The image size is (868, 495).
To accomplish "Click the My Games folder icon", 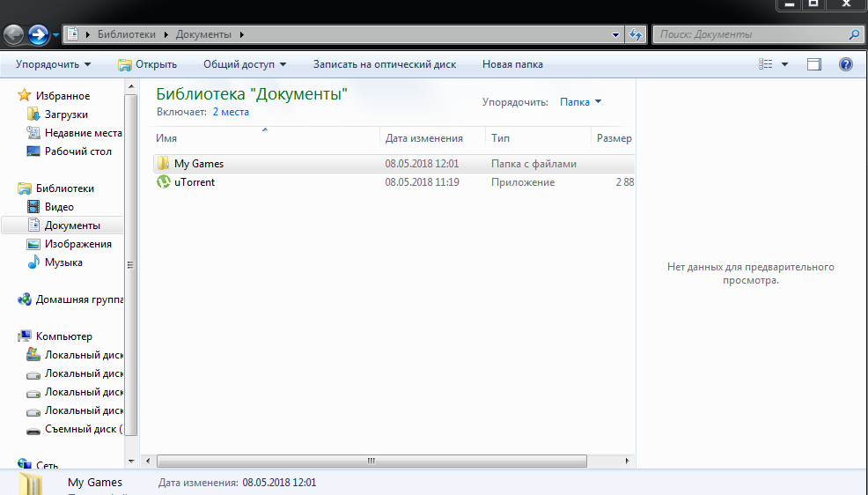I will pos(164,163).
